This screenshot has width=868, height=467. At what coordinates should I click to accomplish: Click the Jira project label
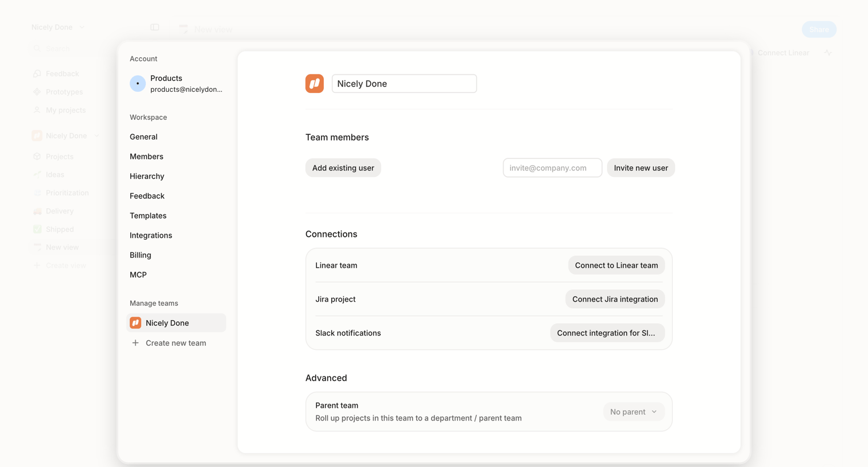[x=335, y=299]
